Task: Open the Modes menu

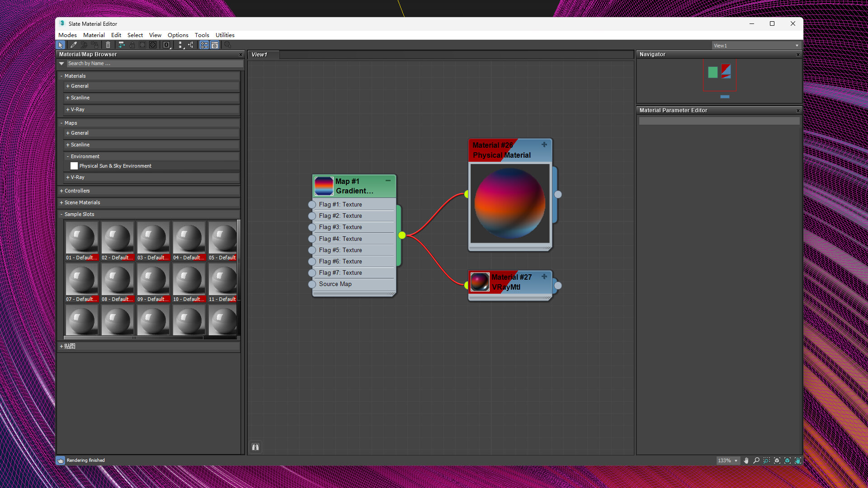Action: (x=67, y=35)
